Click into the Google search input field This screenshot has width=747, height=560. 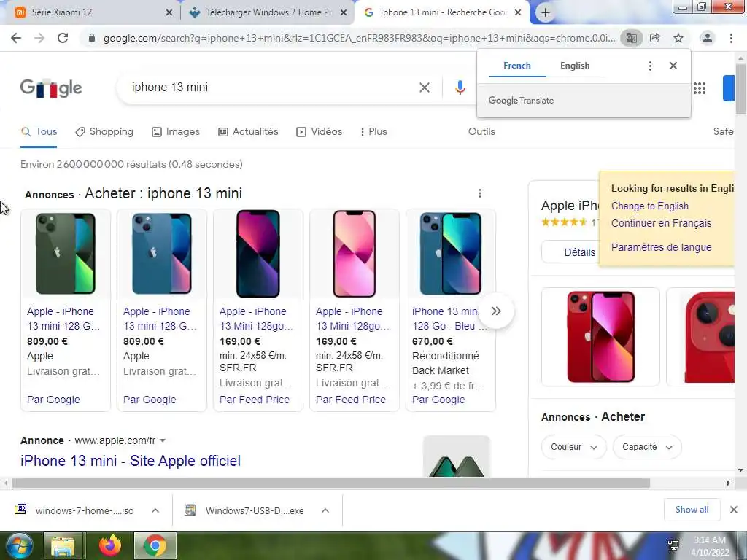coord(271,87)
